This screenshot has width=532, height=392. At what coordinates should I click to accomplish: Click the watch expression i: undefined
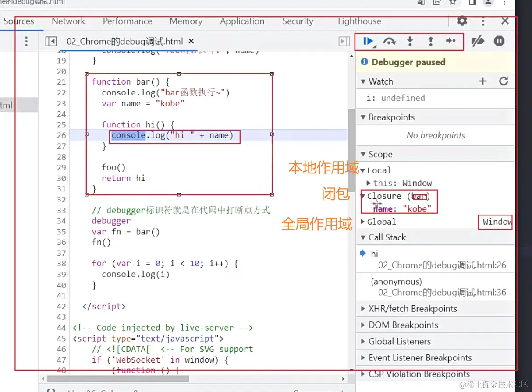coord(396,98)
